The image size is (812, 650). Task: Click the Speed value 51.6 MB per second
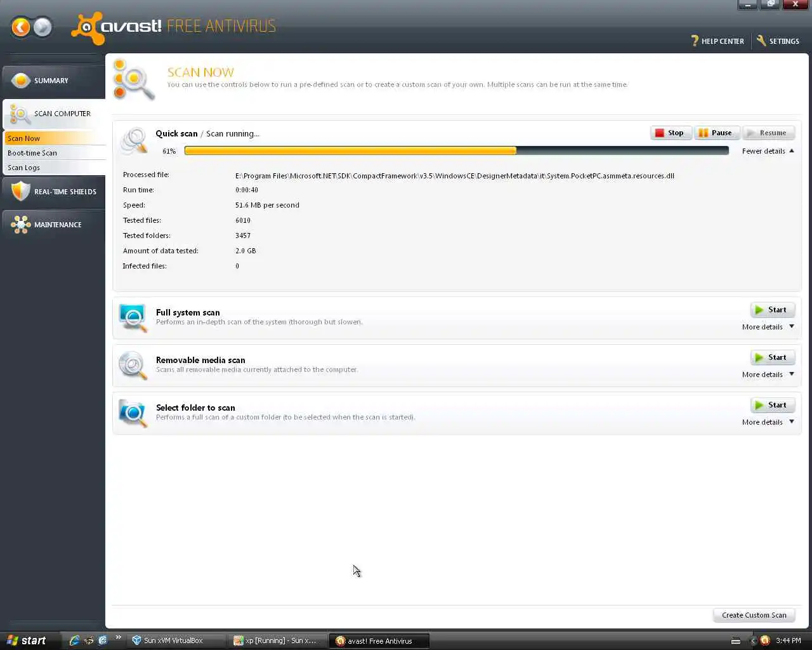point(267,205)
